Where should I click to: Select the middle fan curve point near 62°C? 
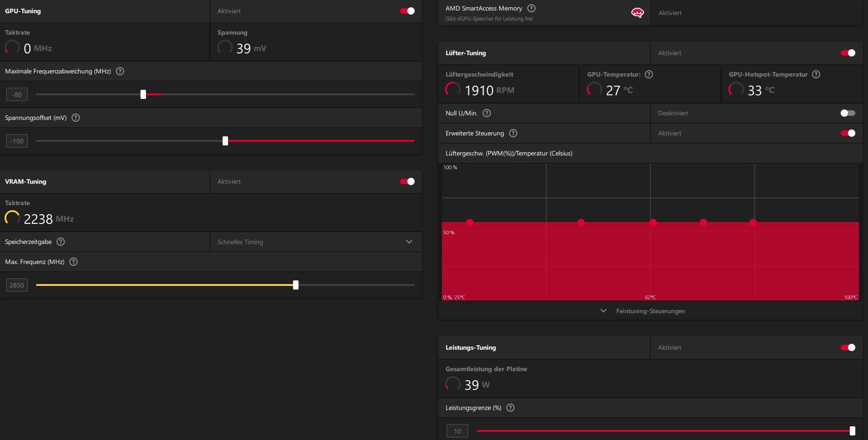[x=653, y=223]
